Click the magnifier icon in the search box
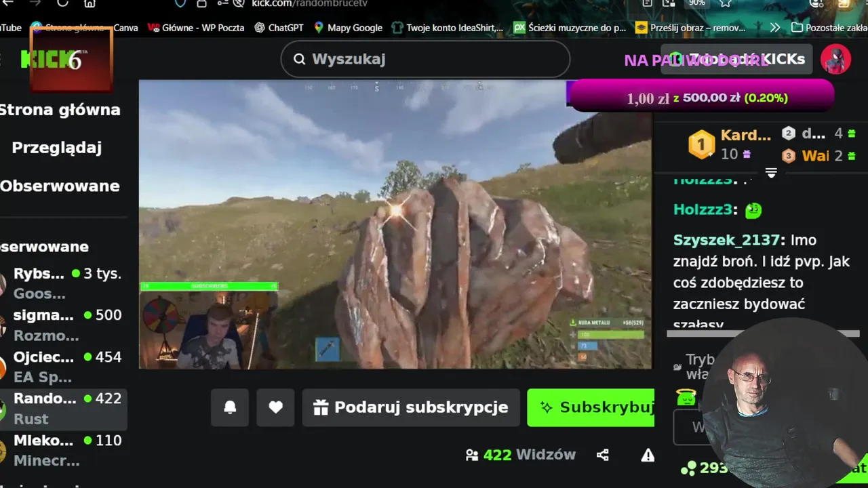 pyautogui.click(x=299, y=59)
